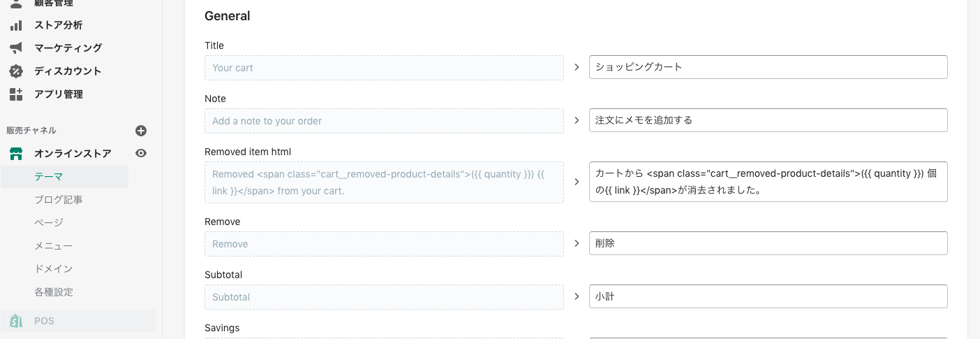980x339 pixels.
Task: Click the ディスカウント badge icon
Action: point(16,71)
